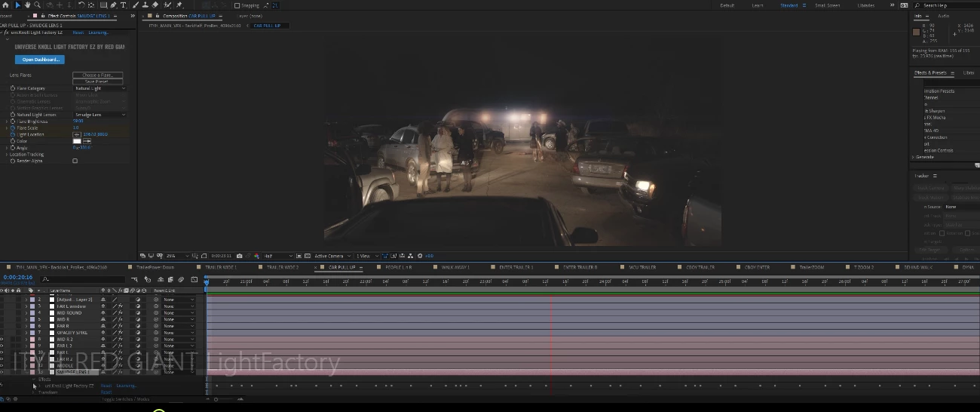This screenshot has height=412, width=980.
Task: Open the Flare Category dropdown
Action: pyautogui.click(x=100, y=88)
